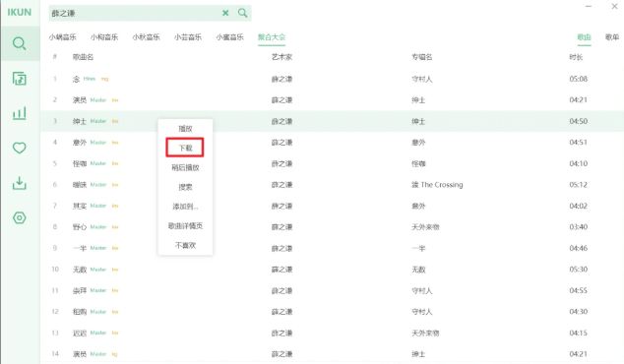Run search with magnifier icon in search box
The image size is (624, 364).
[x=242, y=13]
